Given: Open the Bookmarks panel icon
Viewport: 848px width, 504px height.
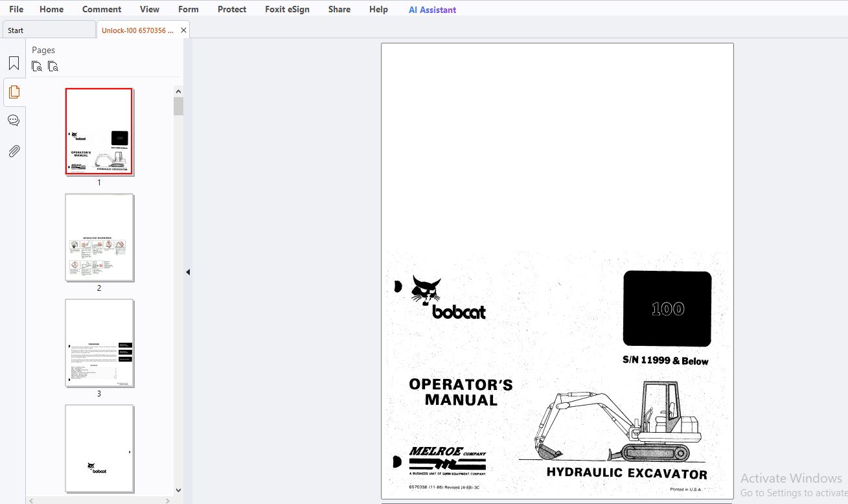Looking at the screenshot, I should 14,63.
